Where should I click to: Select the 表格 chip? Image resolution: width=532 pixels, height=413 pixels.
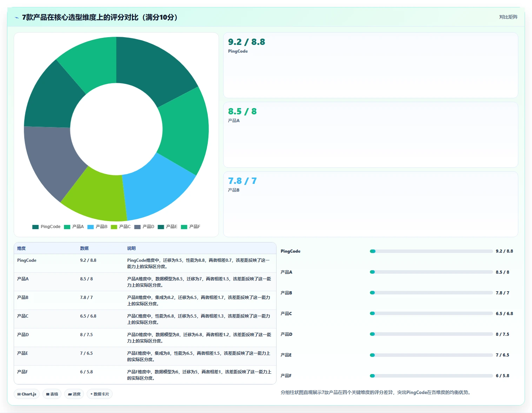tap(52, 394)
